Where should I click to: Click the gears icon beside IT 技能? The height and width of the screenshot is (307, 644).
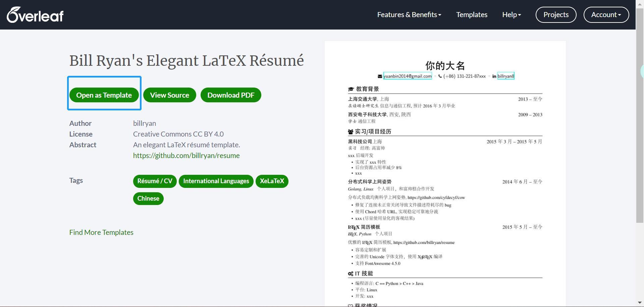click(x=350, y=273)
